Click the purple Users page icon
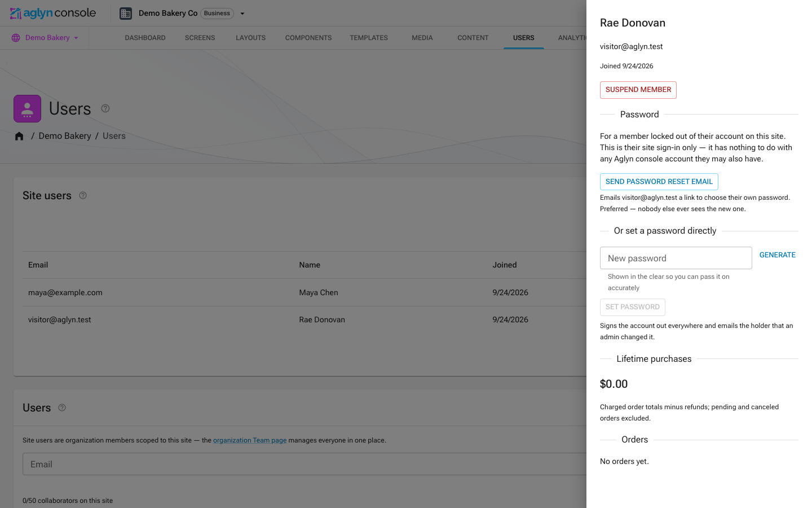This screenshot has height=508, width=812. point(27,108)
